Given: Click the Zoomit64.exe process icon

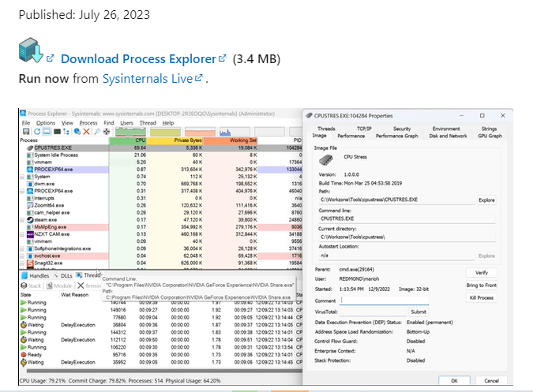Looking at the screenshot, I should coord(30,205).
